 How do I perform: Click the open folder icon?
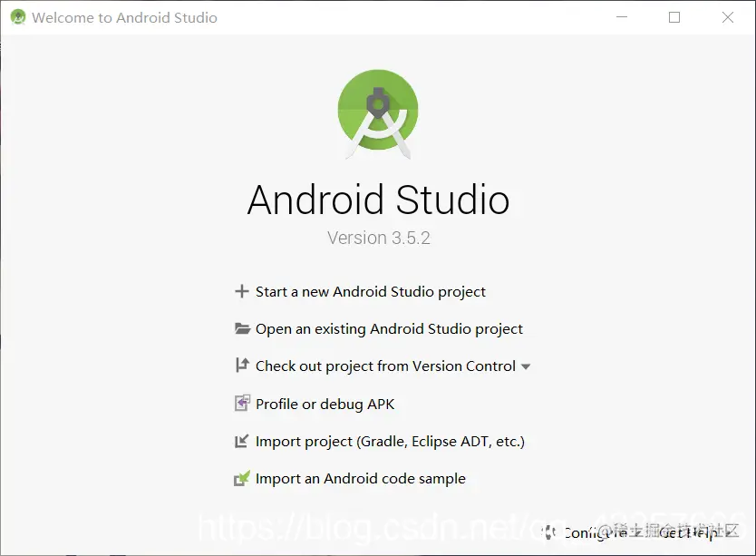click(242, 328)
